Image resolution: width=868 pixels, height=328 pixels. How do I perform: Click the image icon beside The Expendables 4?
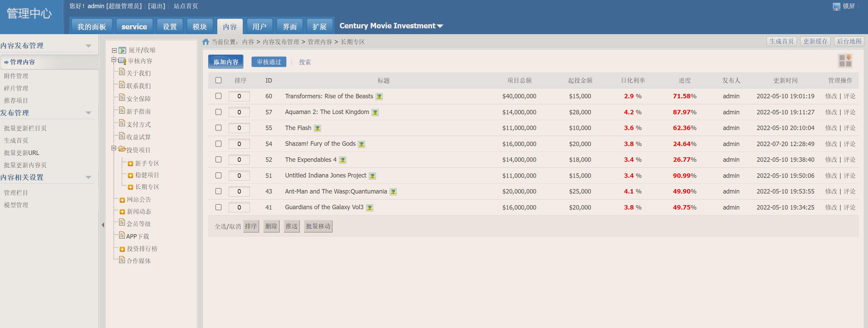[343, 160]
